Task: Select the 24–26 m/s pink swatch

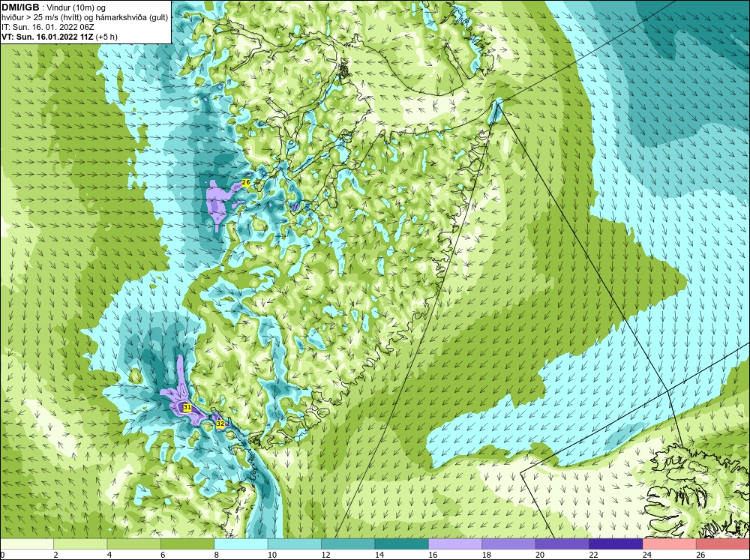Action: click(670, 544)
